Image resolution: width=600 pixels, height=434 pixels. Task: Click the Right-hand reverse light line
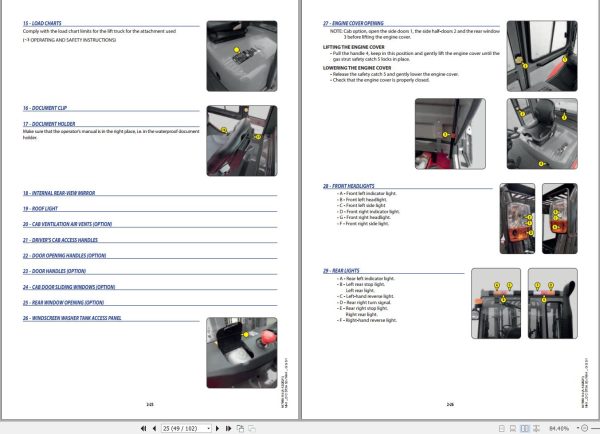pos(367,320)
